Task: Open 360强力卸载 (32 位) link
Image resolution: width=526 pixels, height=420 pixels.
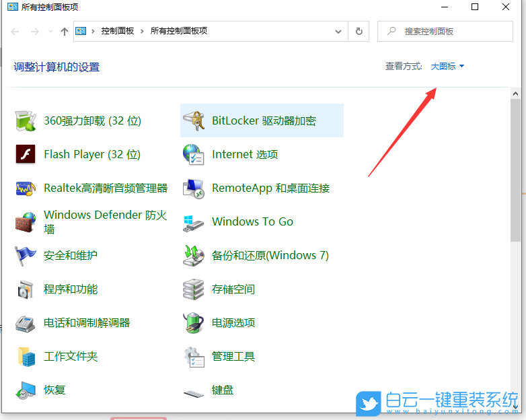Action: click(93, 121)
